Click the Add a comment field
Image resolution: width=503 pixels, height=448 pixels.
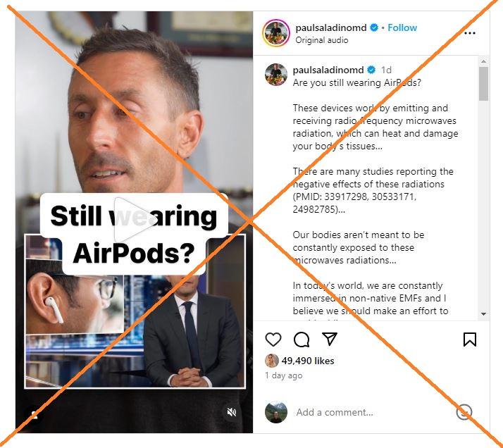372,412
